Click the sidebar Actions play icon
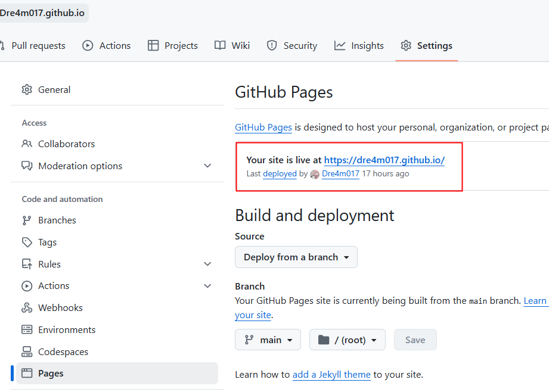This screenshot has width=549, height=392. click(x=27, y=286)
